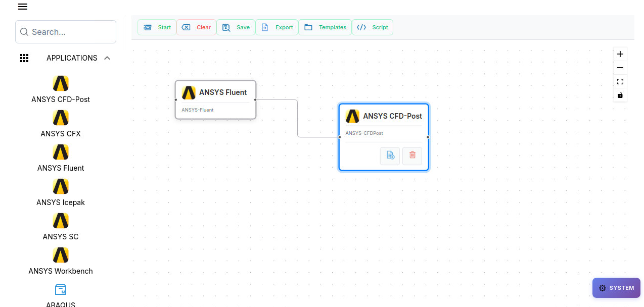Click the connector line between nodes
This screenshot has height=307, width=644.
297,119
